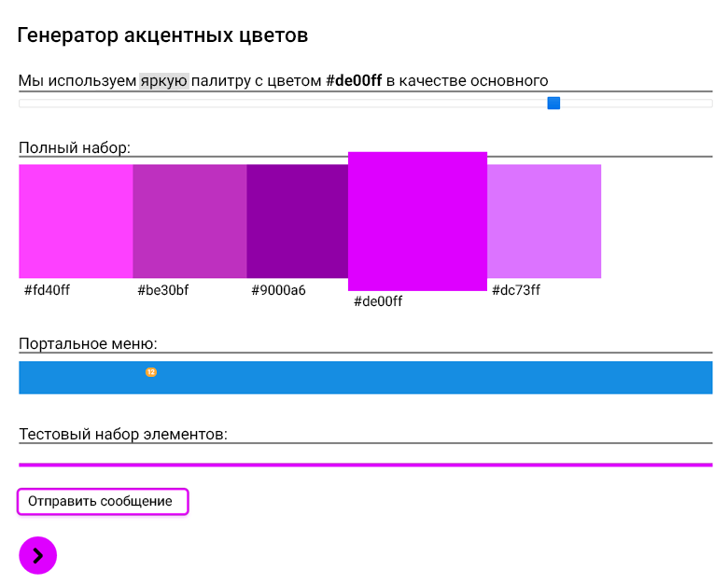Image resolution: width=728 pixels, height=584 pixels.
Task: Click the #dc73ff label under swatch
Action: point(516,290)
